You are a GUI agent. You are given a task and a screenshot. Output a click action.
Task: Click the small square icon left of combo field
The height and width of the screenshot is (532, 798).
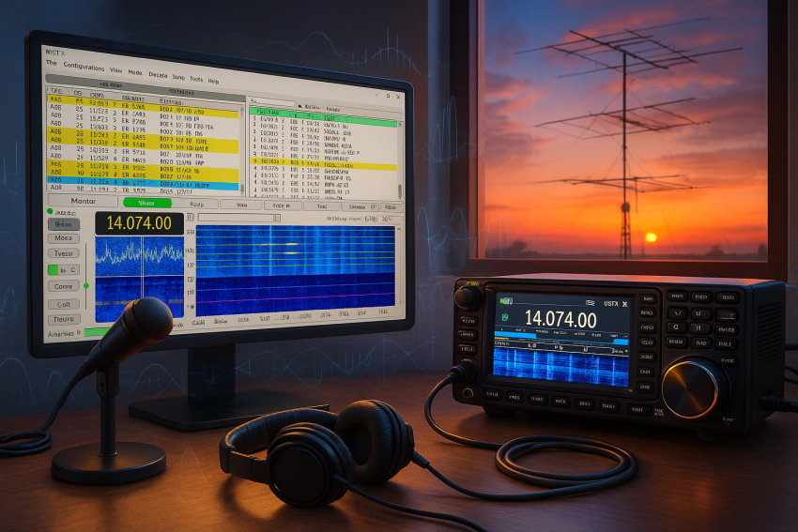pyautogui.click(x=190, y=217)
